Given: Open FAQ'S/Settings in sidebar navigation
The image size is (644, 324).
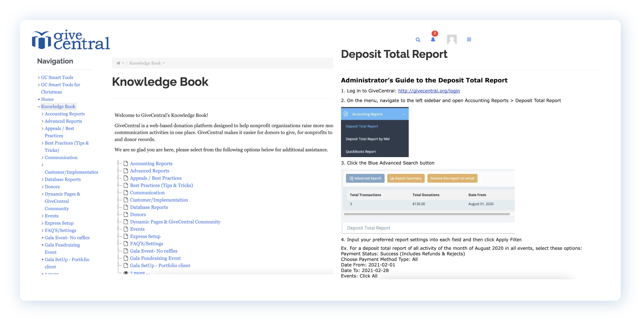Looking at the screenshot, I should [60, 231].
